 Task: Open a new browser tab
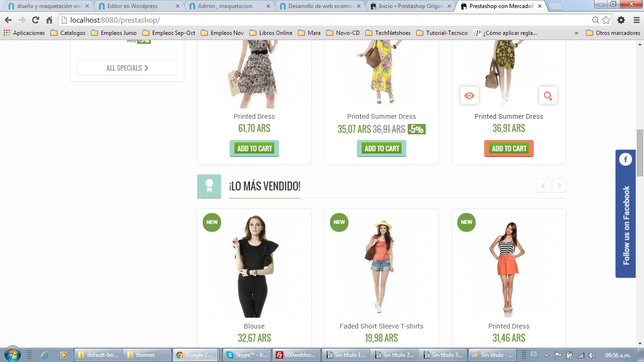555,7
